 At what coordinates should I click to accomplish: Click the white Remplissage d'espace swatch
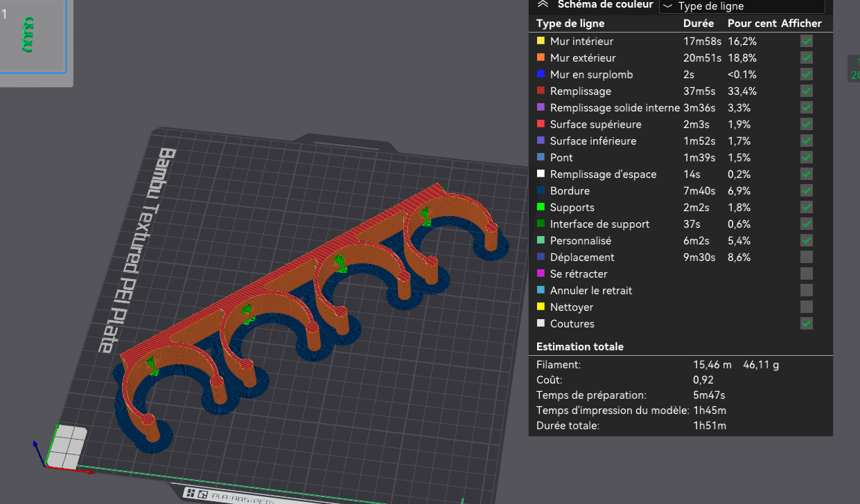(x=541, y=174)
